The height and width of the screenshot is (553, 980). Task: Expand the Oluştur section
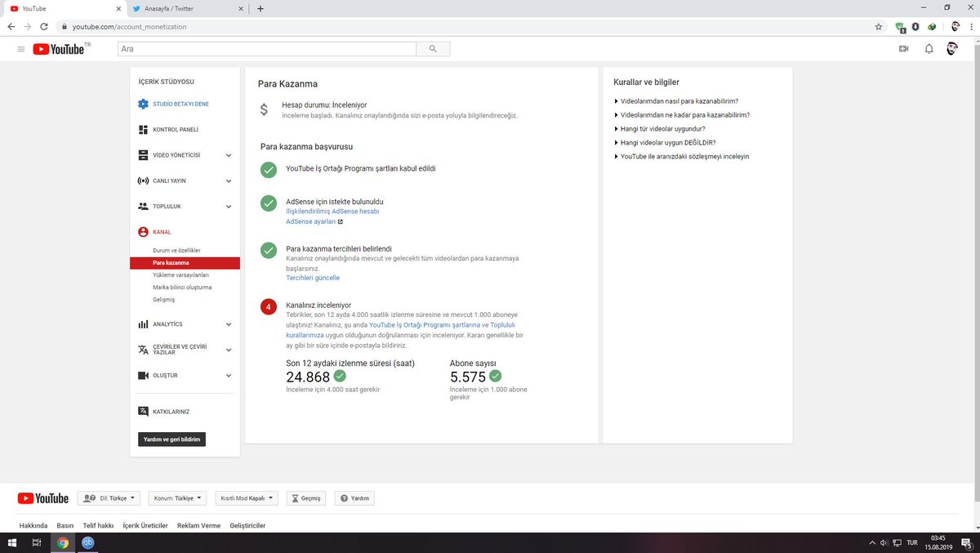point(229,376)
